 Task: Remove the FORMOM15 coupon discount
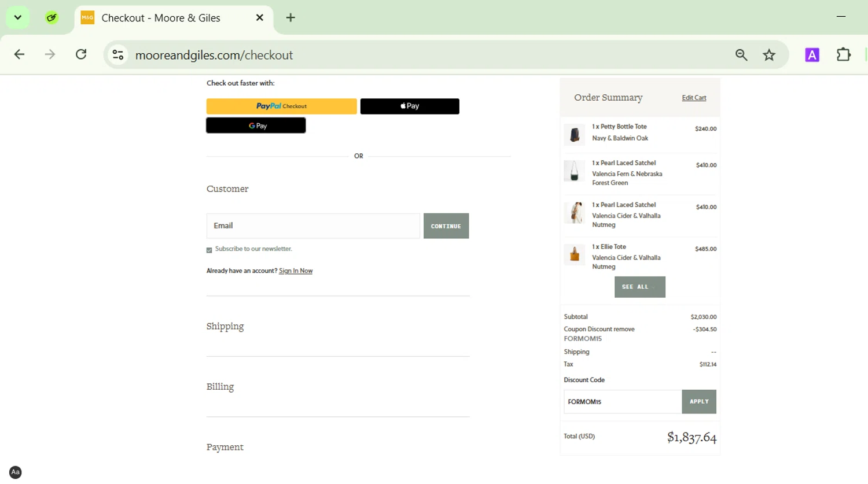click(624, 329)
